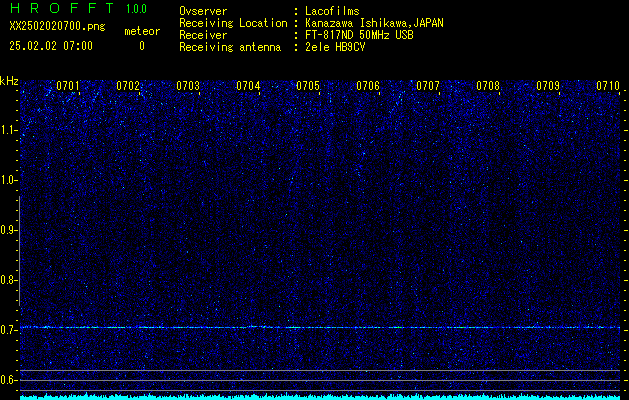Click the file name XX2502020700.png
Image resolution: width=629 pixels, height=400 pixels.
pyautogui.click(x=57, y=27)
